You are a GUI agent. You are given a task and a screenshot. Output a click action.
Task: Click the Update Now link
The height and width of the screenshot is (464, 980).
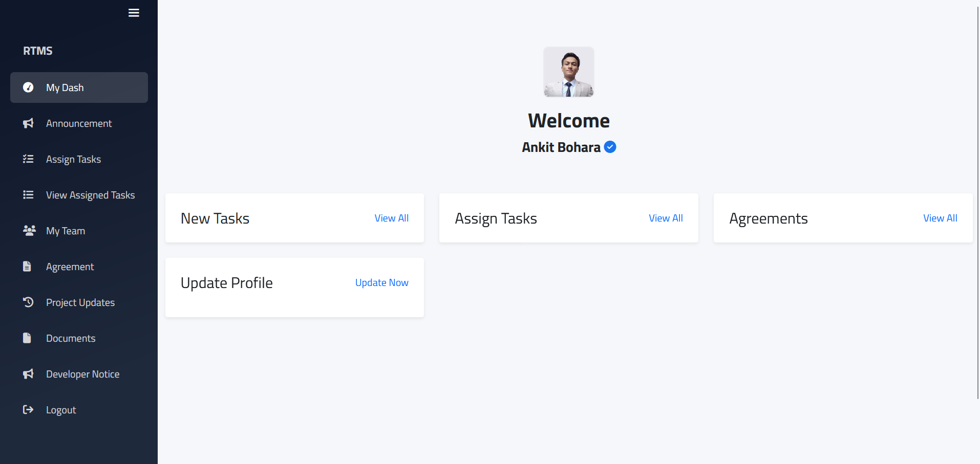[382, 282]
